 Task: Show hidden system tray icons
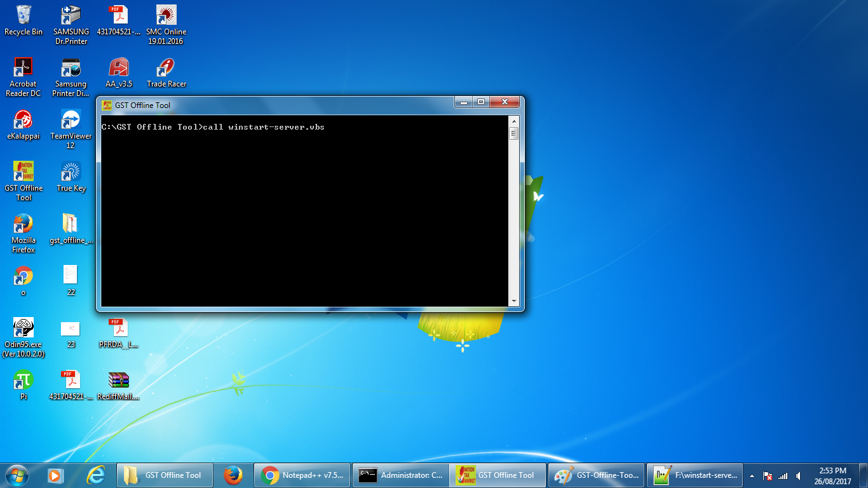coord(752,475)
